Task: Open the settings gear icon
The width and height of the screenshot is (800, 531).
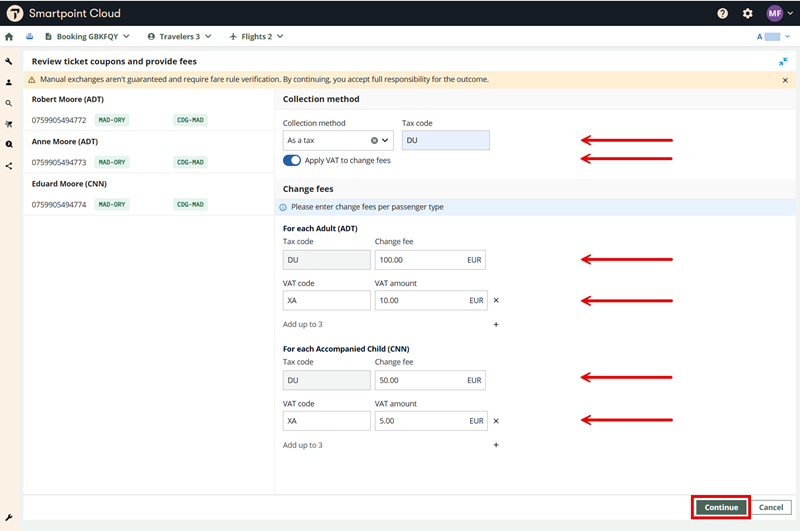Action: [x=748, y=13]
